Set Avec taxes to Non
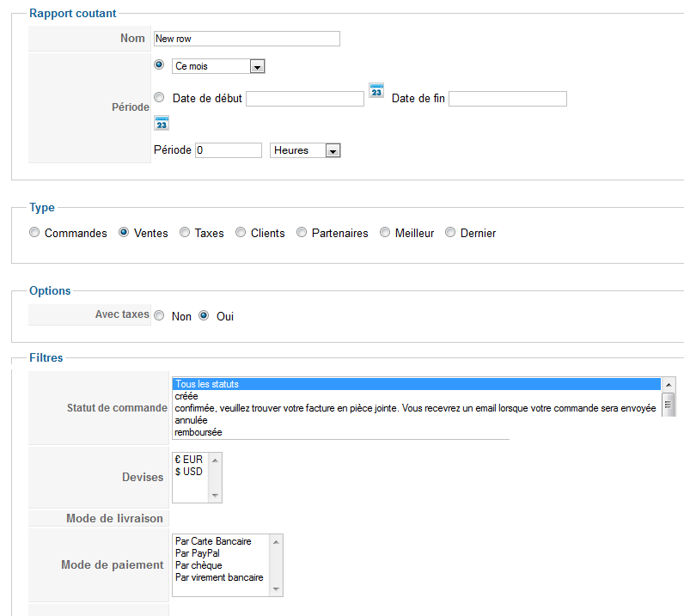Screen dimensions: 684x616 pyautogui.click(x=159, y=315)
